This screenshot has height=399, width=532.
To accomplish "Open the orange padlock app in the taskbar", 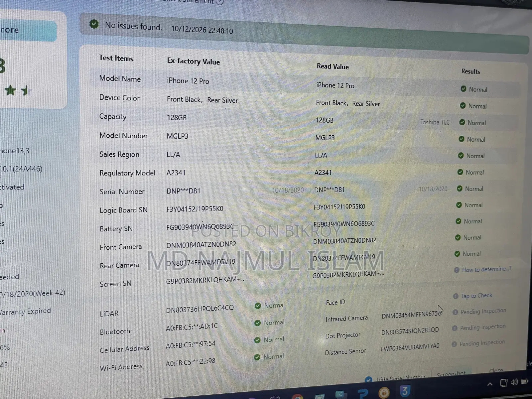I will (383, 393).
